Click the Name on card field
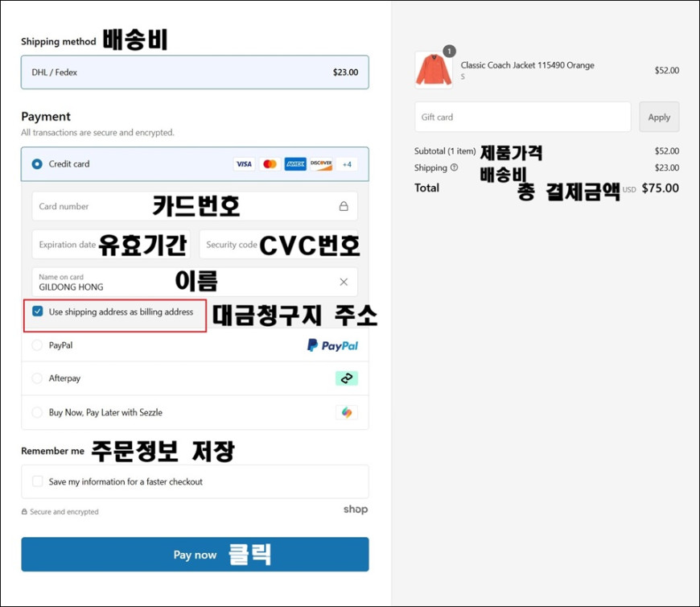This screenshot has height=607, width=700. point(195,282)
